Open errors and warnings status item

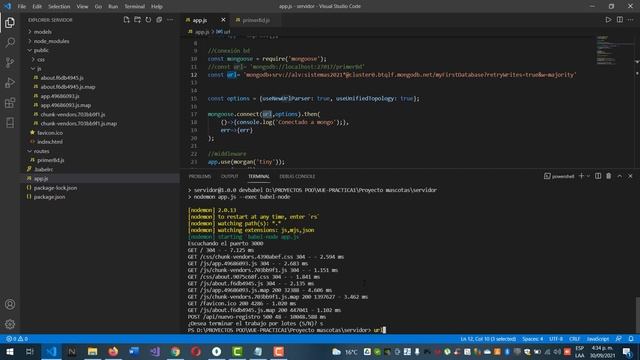(x=17, y=339)
